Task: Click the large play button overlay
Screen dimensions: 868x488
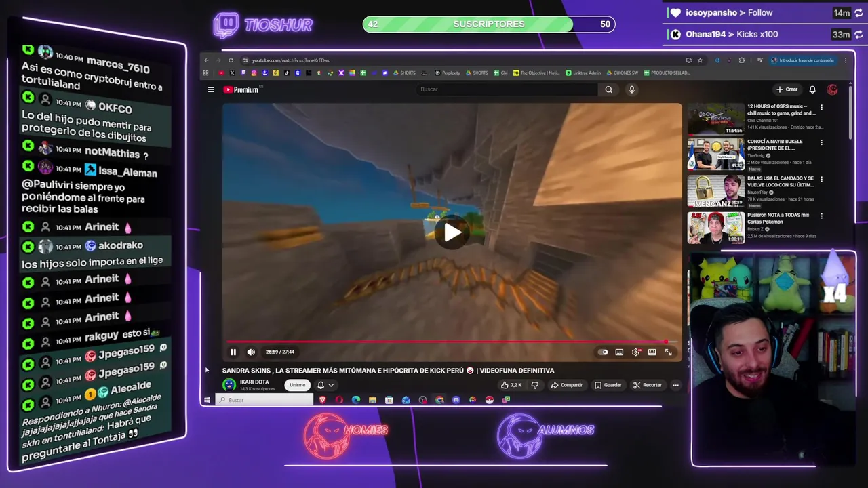Action: point(452,232)
